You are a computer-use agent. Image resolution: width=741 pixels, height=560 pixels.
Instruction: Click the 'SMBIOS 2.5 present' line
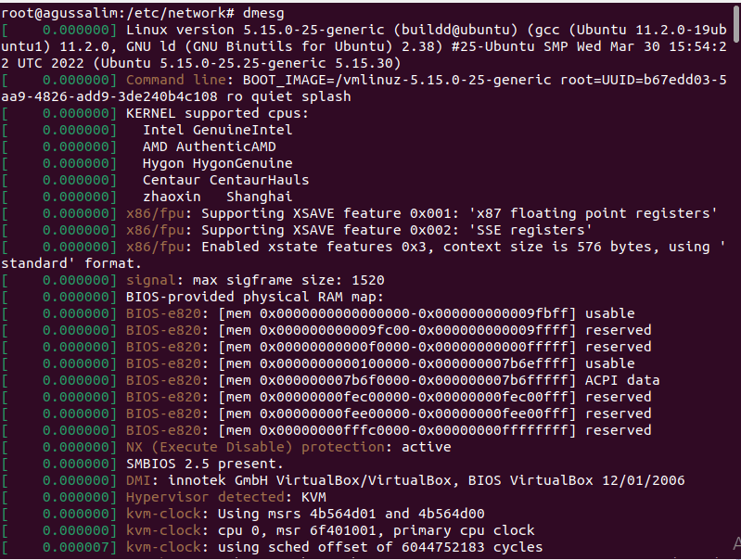point(205,464)
